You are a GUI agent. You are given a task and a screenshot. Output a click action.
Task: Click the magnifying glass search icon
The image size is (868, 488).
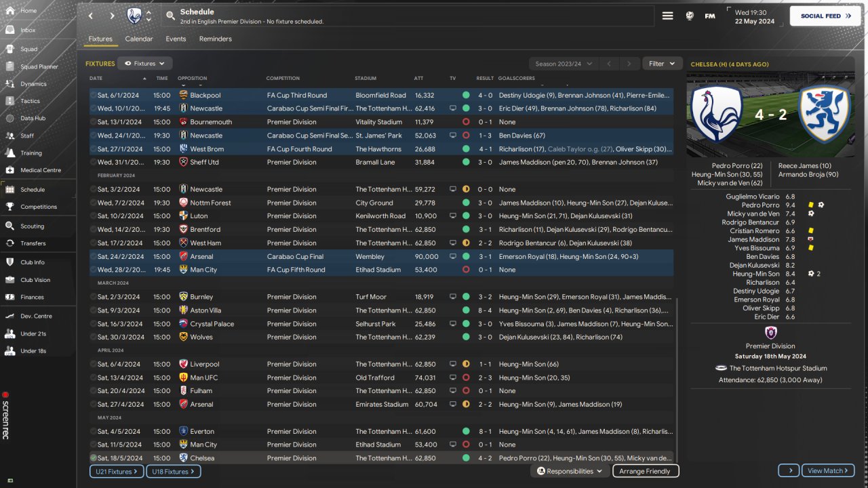(170, 16)
